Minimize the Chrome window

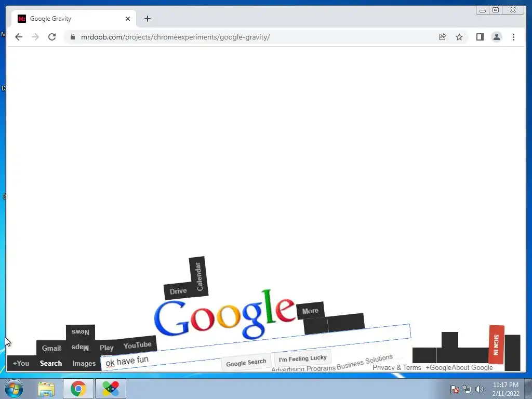pyautogui.click(x=483, y=10)
